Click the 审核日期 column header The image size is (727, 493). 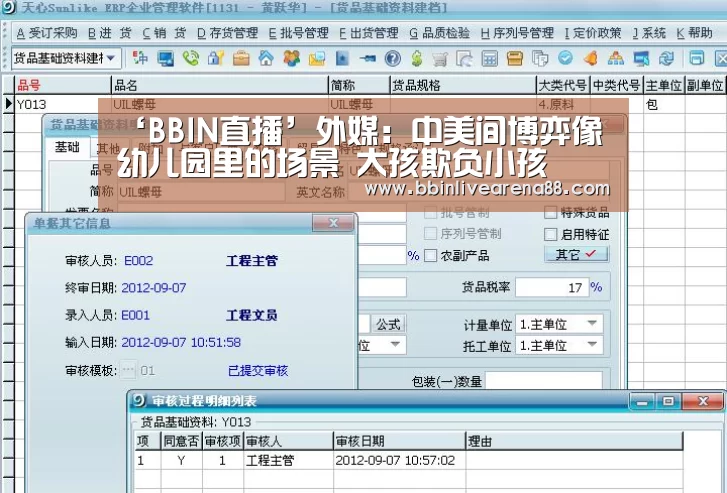(x=399, y=441)
